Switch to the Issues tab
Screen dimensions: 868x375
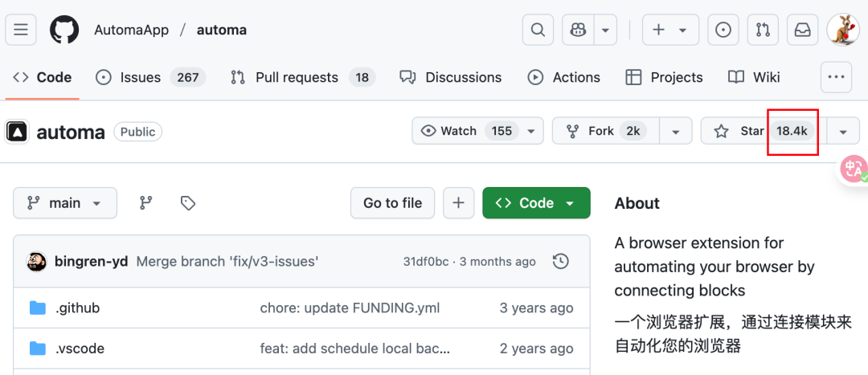pyautogui.click(x=150, y=77)
